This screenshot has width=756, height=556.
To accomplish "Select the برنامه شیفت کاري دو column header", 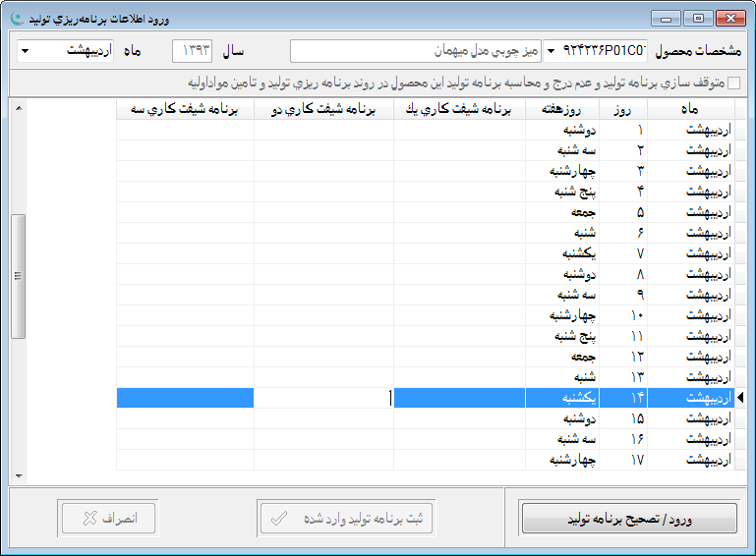I will point(323,110).
